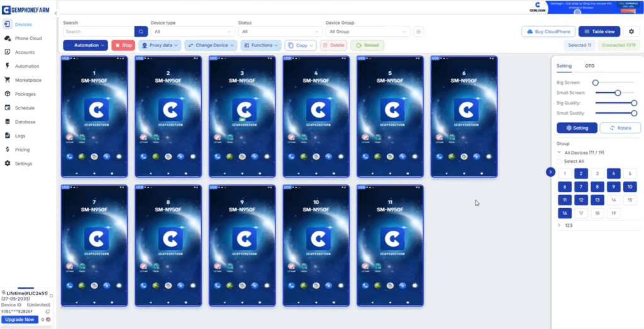Open the Automation dropdown button
The image size is (644, 329).
coord(86,45)
